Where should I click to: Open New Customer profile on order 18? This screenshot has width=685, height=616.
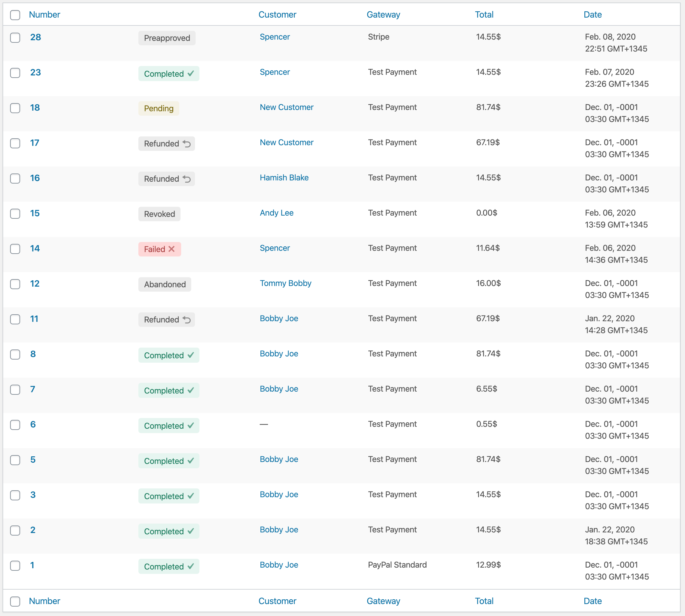[x=287, y=107]
